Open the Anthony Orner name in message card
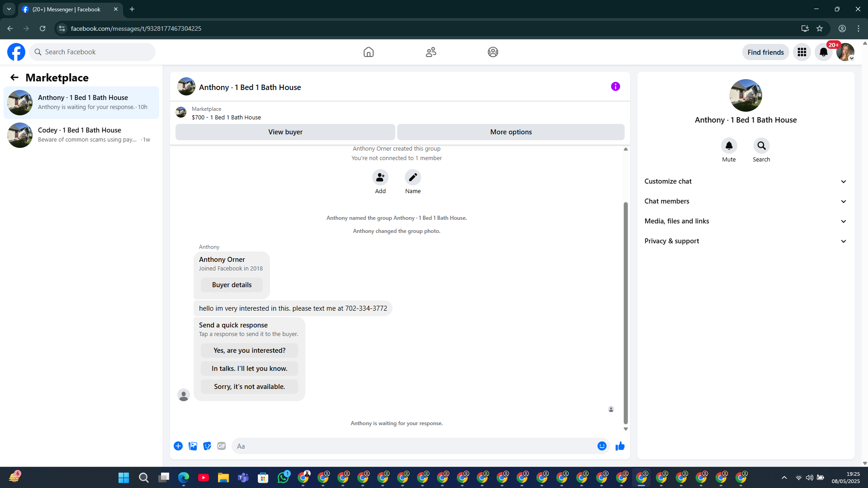The height and width of the screenshot is (488, 868). (222, 260)
